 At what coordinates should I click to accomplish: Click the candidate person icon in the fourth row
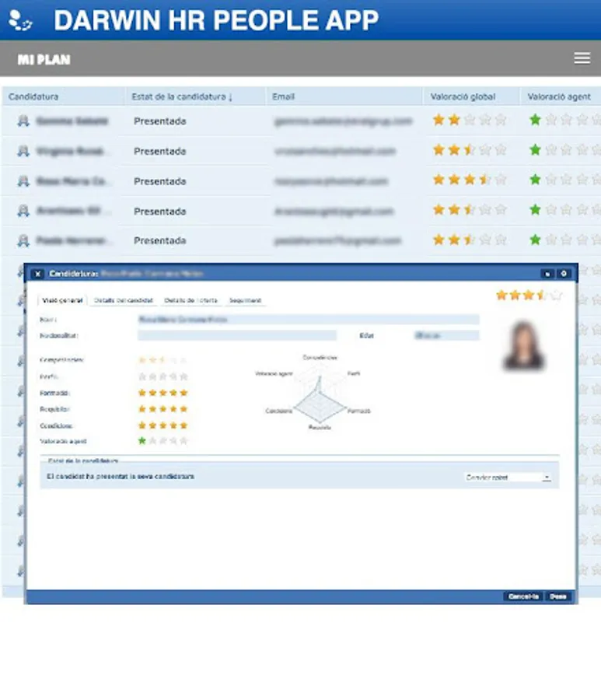click(23, 211)
